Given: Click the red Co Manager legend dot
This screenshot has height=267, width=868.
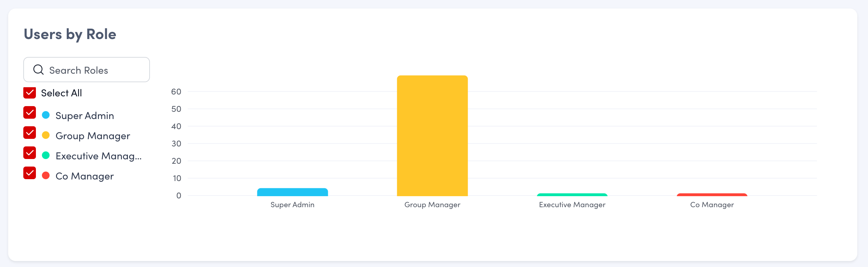Looking at the screenshot, I should point(46,176).
